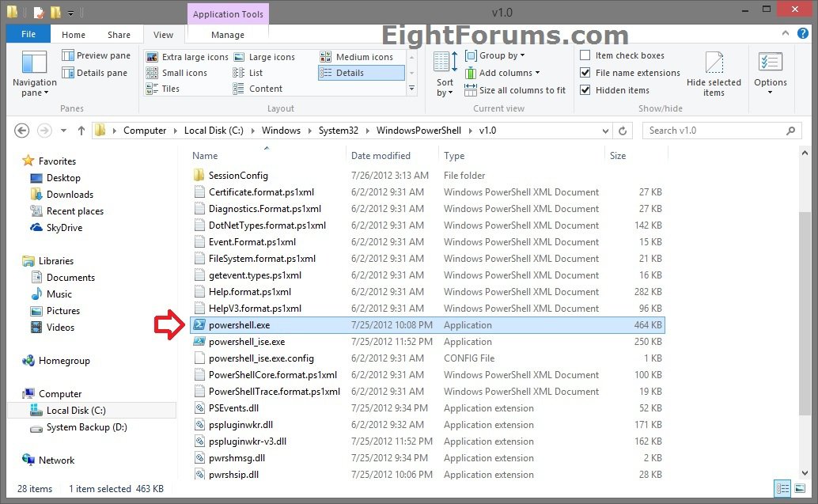The image size is (818, 504).
Task: Uncheck File name extensions
Action: coord(584,73)
